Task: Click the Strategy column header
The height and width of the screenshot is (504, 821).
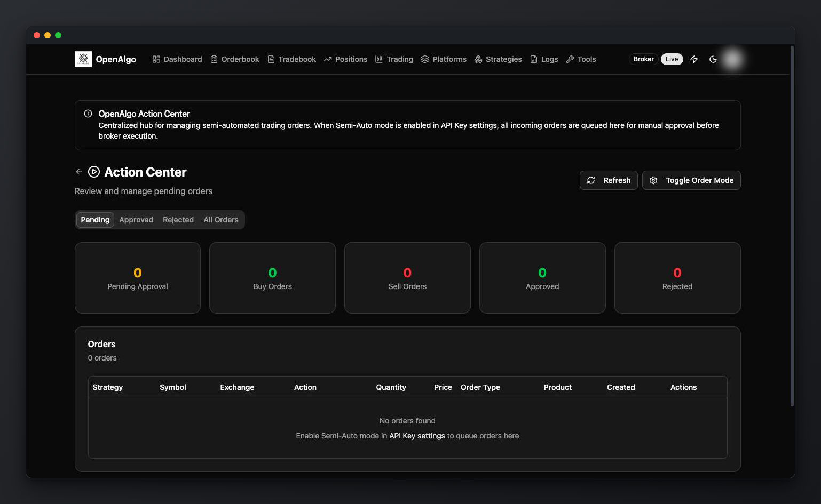Action: 108,387
